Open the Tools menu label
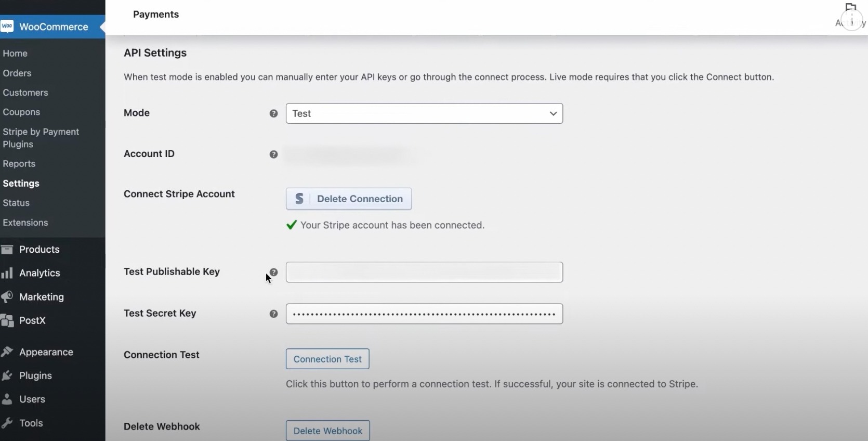 (x=31, y=423)
